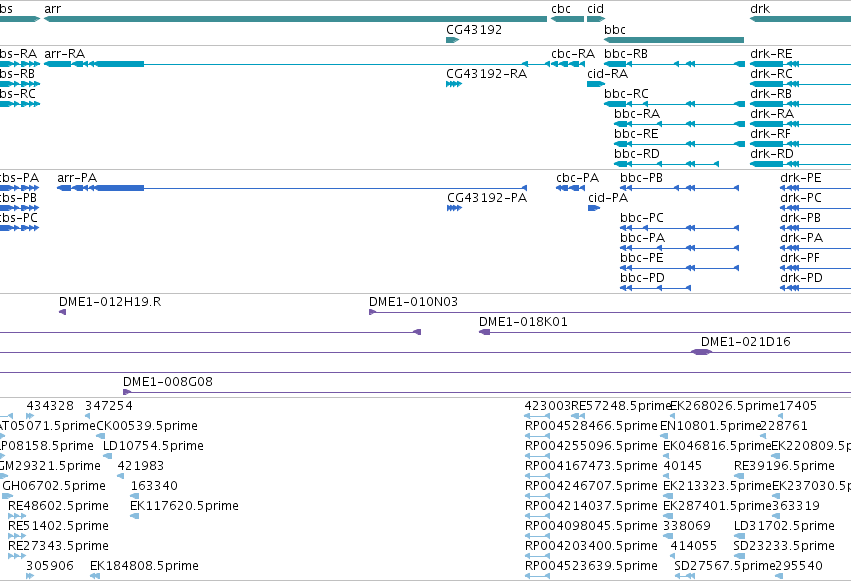Click CG43192 gene glyph

point(453,40)
